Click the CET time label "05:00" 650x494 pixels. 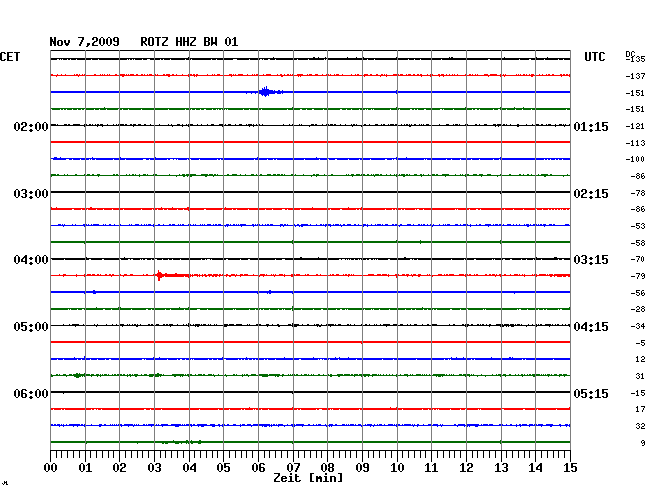(x=31, y=327)
